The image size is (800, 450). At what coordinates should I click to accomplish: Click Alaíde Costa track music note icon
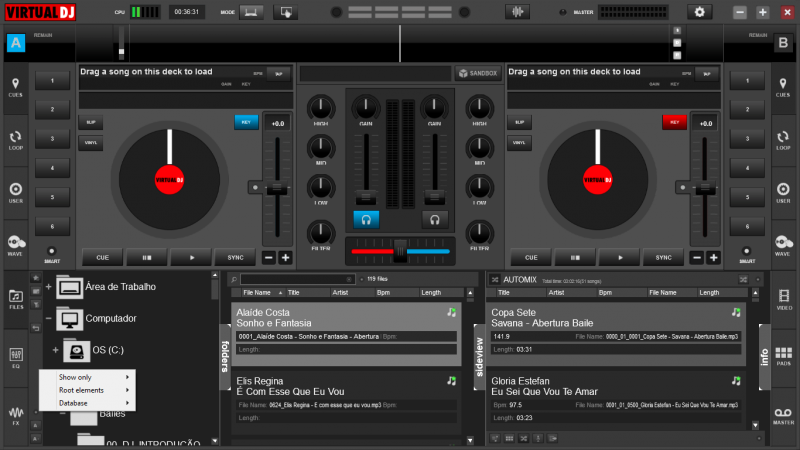point(452,312)
